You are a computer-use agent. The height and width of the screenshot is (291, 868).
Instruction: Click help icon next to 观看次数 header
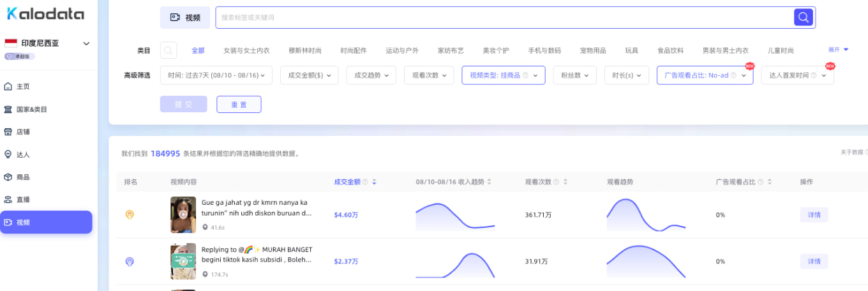pos(556,182)
